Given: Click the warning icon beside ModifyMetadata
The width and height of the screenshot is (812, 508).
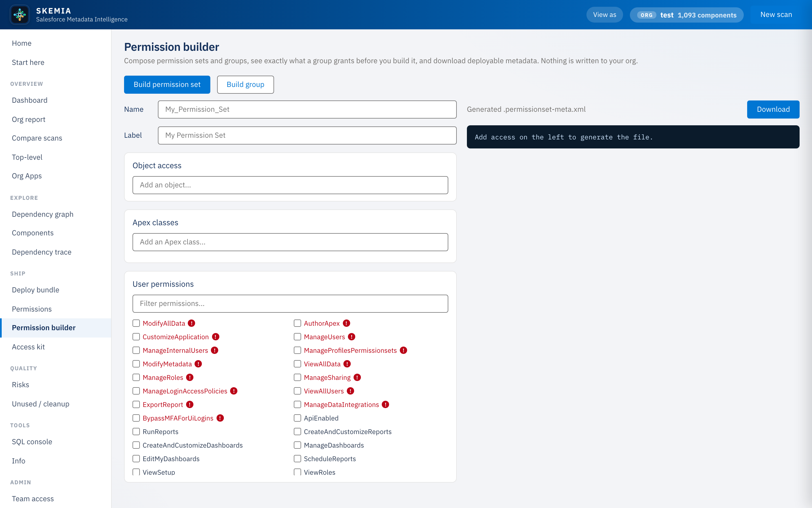Looking at the screenshot, I should click(198, 364).
